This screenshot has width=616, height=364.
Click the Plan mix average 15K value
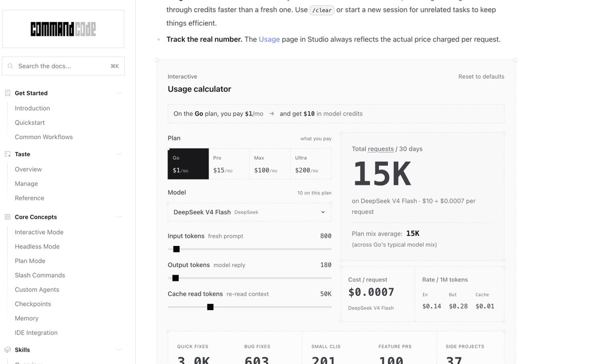pos(413,234)
